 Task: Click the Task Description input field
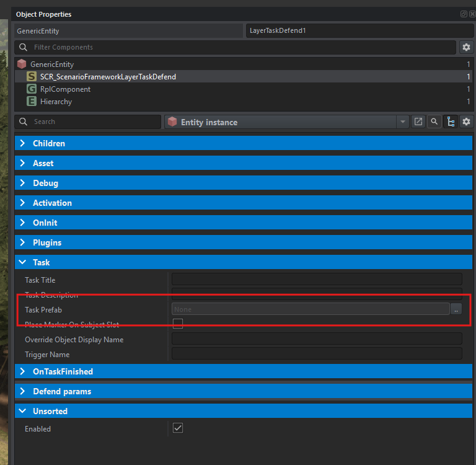coord(317,293)
